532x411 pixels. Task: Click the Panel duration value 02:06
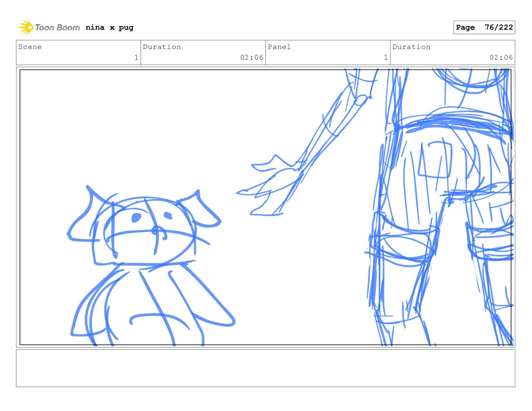tap(501, 57)
